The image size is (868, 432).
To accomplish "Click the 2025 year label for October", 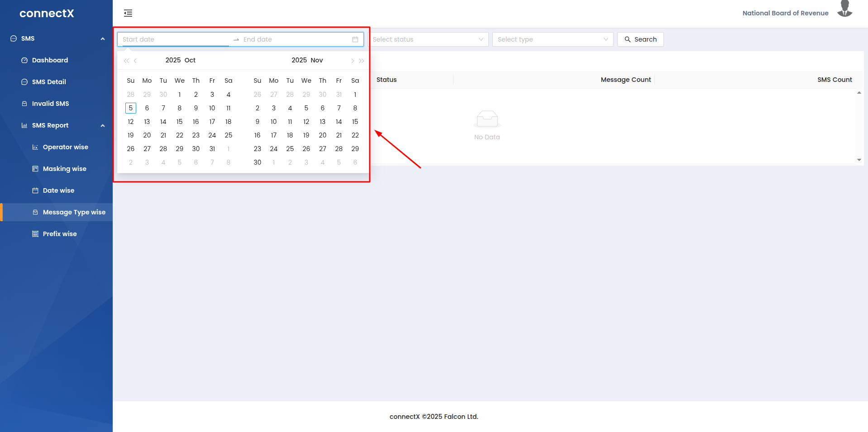I will pyautogui.click(x=173, y=60).
